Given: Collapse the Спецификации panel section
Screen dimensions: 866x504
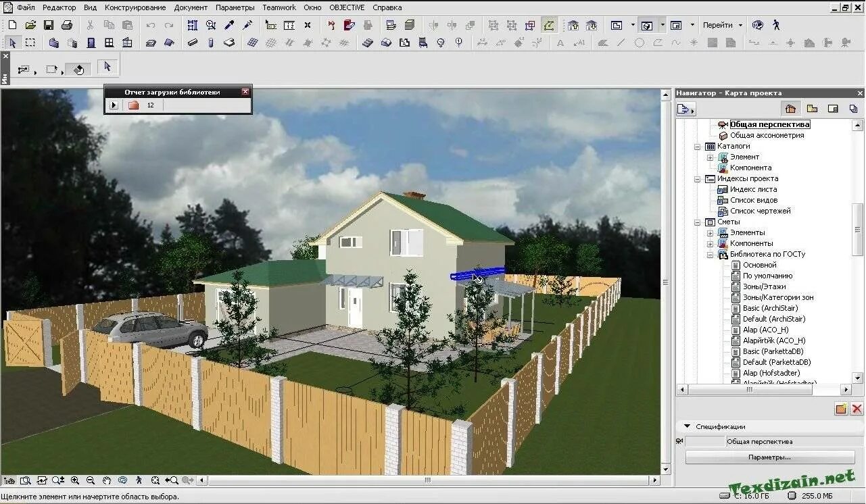Looking at the screenshot, I should (x=688, y=426).
